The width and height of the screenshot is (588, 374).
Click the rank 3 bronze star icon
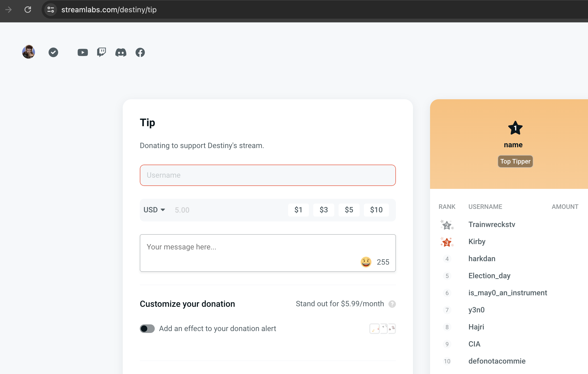click(447, 242)
